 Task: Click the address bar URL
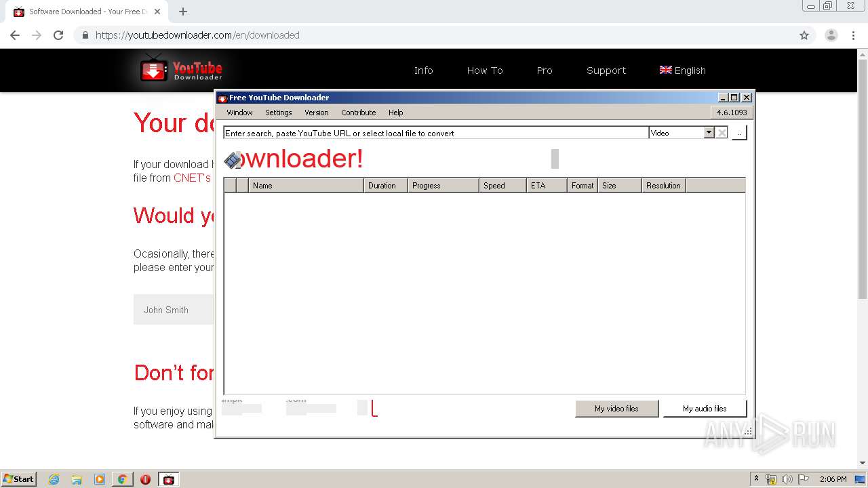tap(197, 35)
